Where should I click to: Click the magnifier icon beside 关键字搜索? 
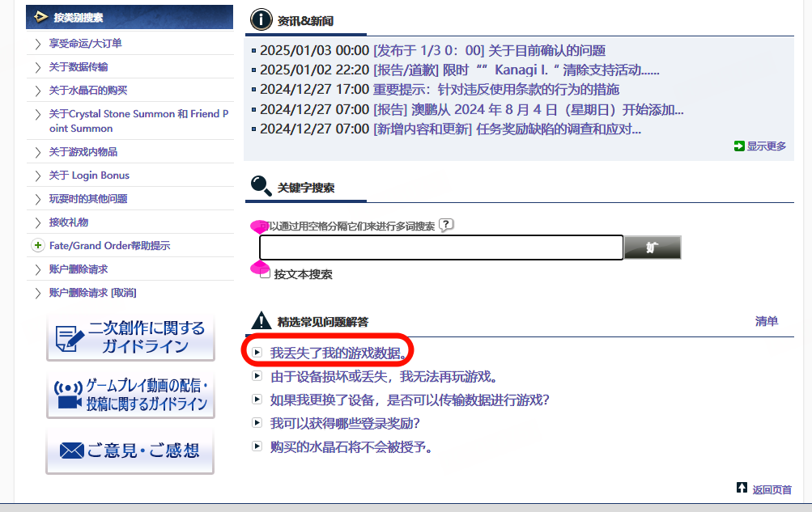[x=261, y=186]
